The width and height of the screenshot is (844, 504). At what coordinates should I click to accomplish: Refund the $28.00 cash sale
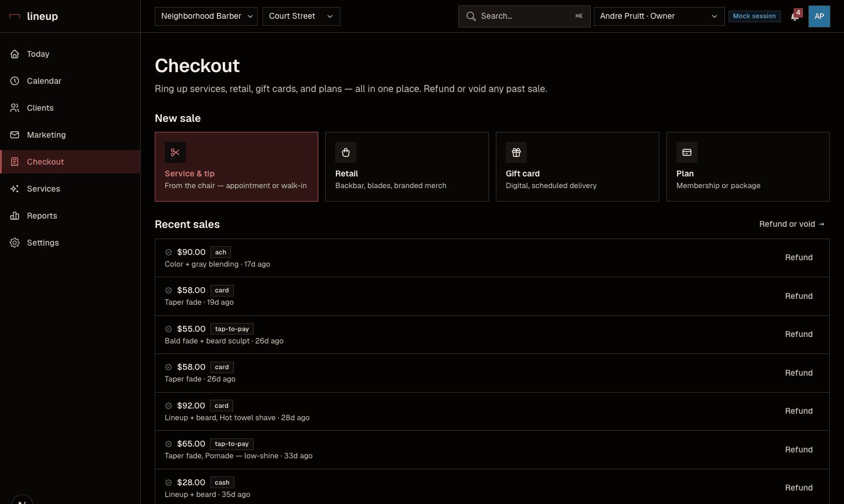tap(799, 488)
